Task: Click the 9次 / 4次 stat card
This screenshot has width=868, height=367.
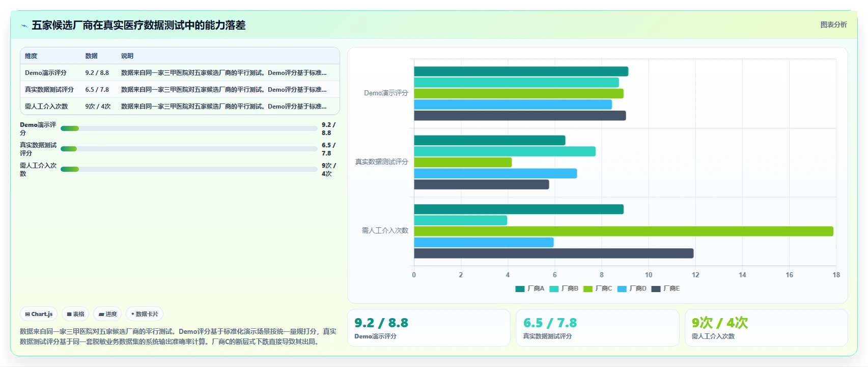Action: coord(766,328)
